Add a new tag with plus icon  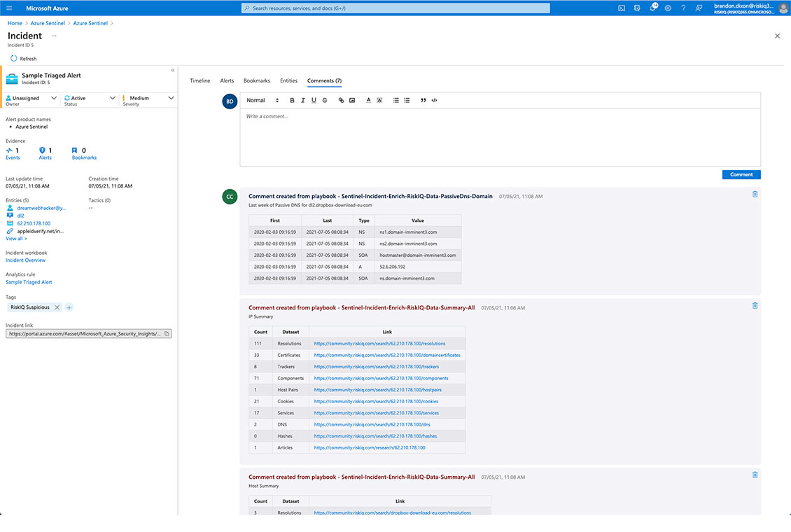click(69, 307)
